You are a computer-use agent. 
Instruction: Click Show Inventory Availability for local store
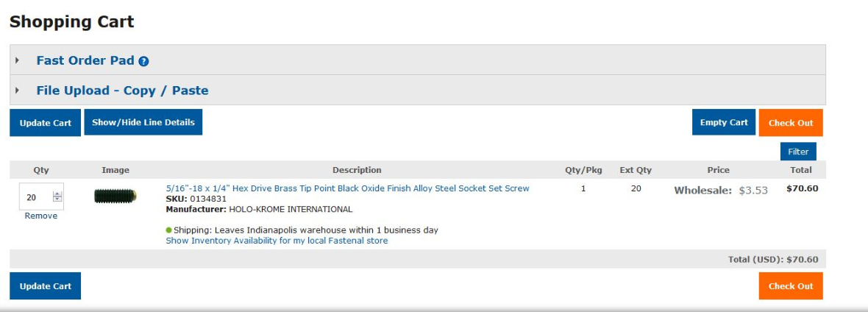click(277, 241)
